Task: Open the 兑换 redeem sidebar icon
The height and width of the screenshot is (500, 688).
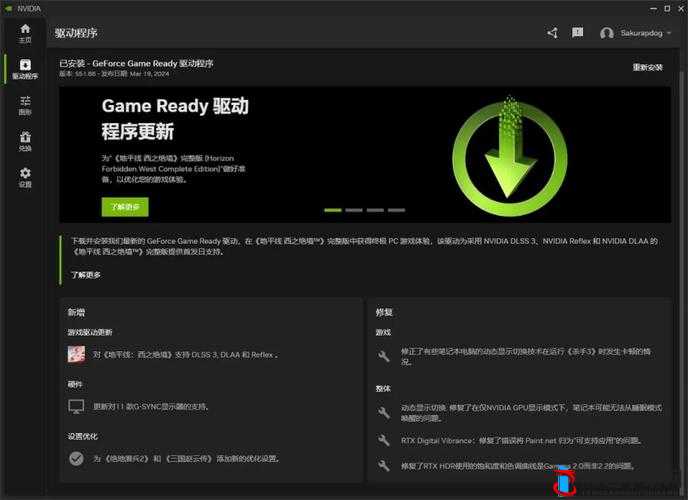Action: coord(25,141)
